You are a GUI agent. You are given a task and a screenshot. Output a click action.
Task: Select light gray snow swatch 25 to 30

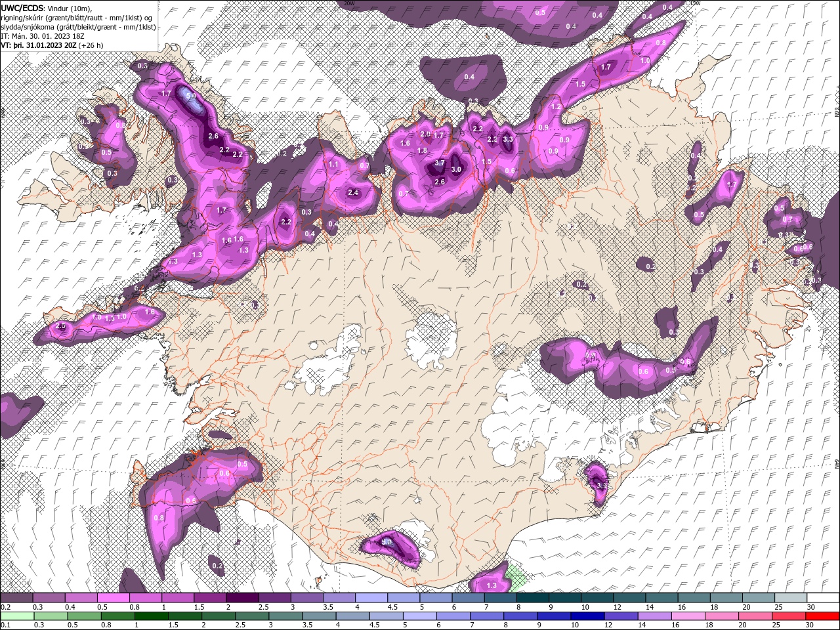tap(791, 598)
